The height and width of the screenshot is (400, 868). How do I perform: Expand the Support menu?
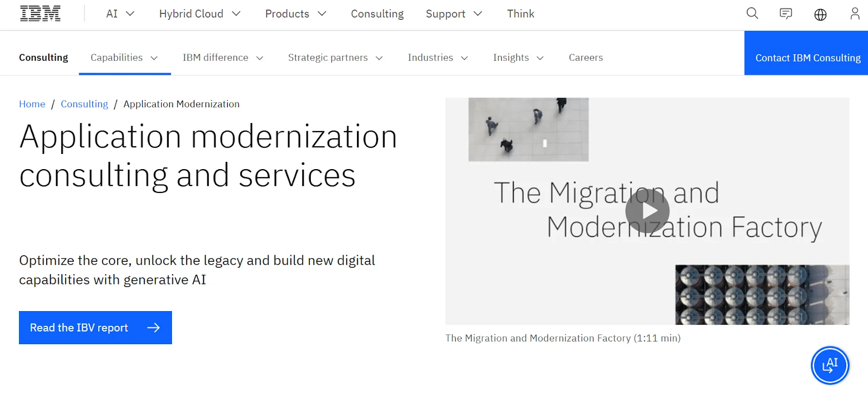pos(454,14)
